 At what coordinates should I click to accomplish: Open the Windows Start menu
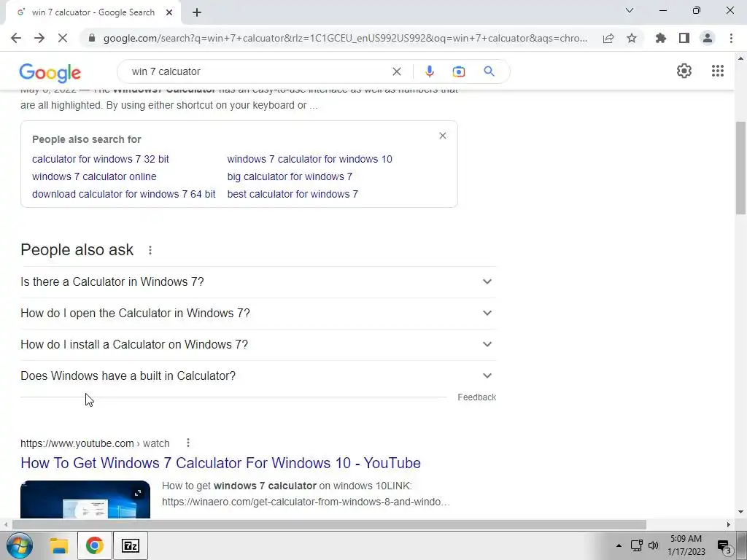tap(20, 545)
